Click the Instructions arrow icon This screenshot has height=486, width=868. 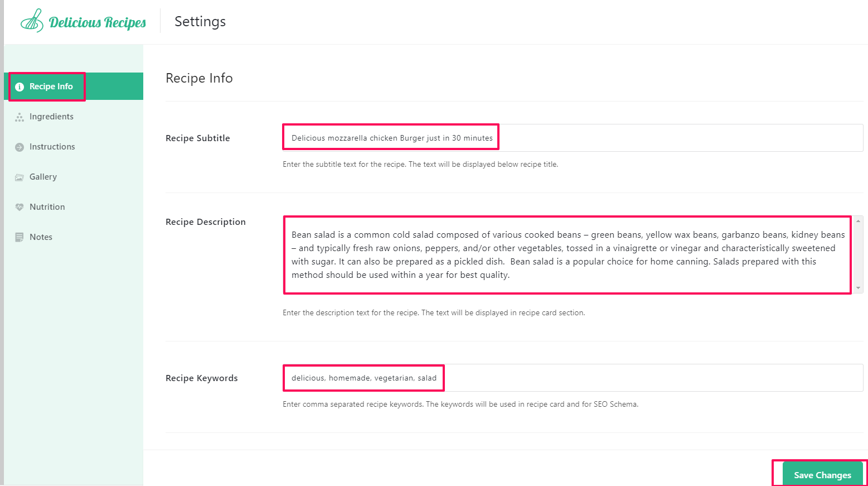(20, 146)
